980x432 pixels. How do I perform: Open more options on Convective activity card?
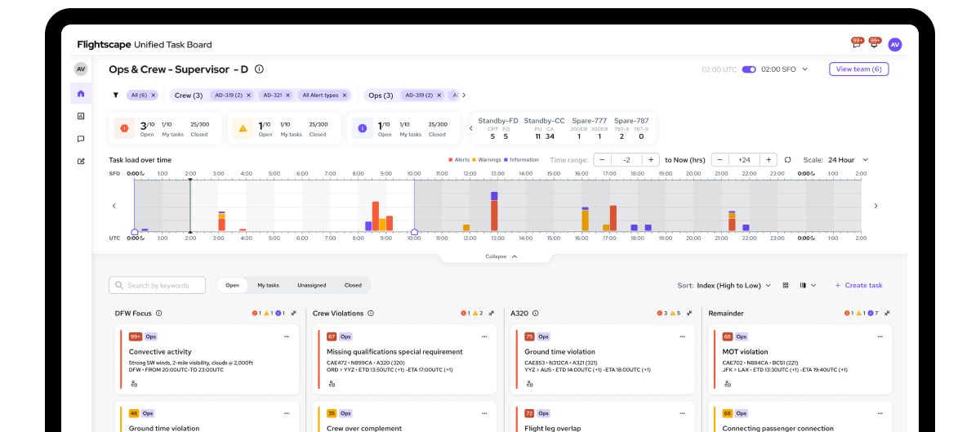click(x=287, y=336)
